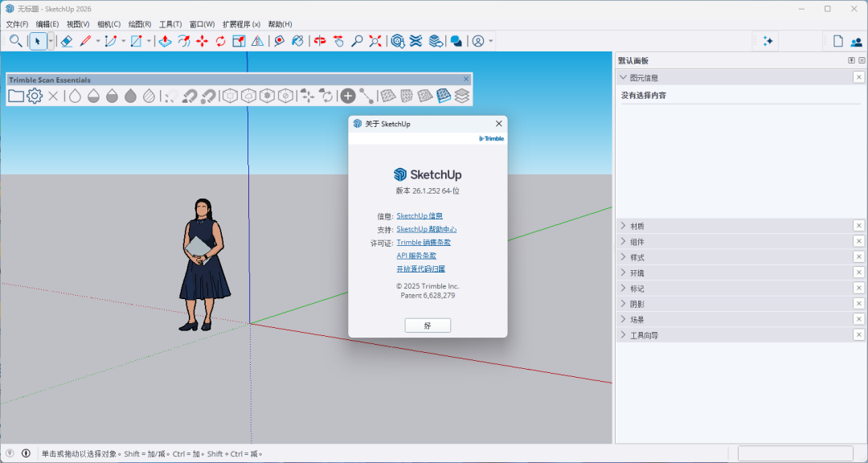Click the blue highlighted mesh grid icon

pyautogui.click(x=444, y=96)
